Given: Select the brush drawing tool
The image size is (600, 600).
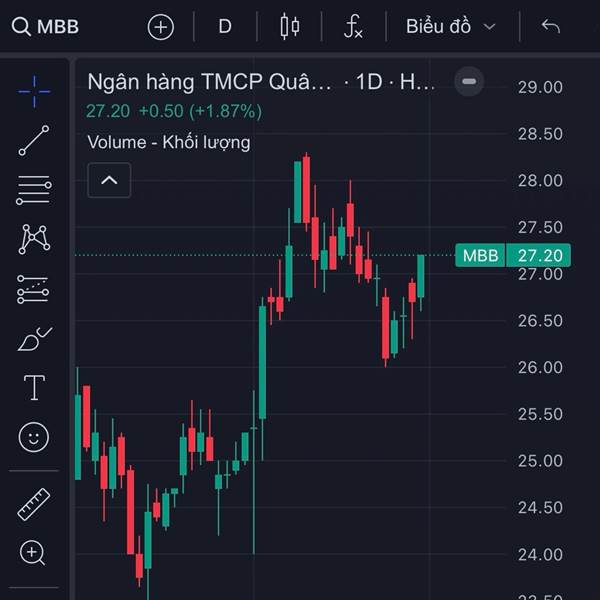Looking at the screenshot, I should (x=35, y=339).
